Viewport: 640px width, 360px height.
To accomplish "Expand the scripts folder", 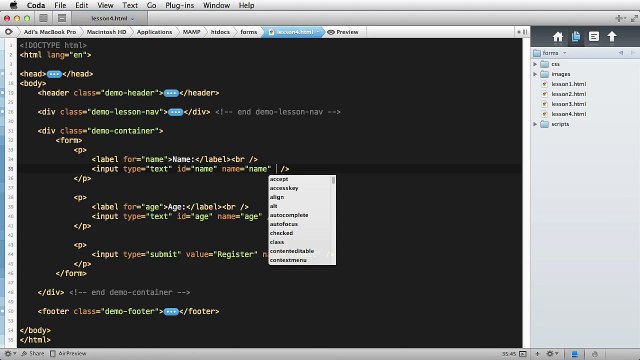I will tap(535, 124).
